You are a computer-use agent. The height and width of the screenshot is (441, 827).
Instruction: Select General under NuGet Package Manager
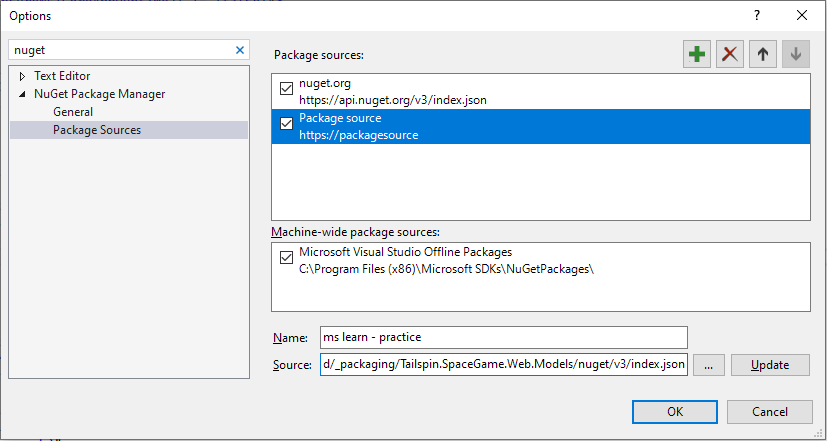(x=73, y=112)
